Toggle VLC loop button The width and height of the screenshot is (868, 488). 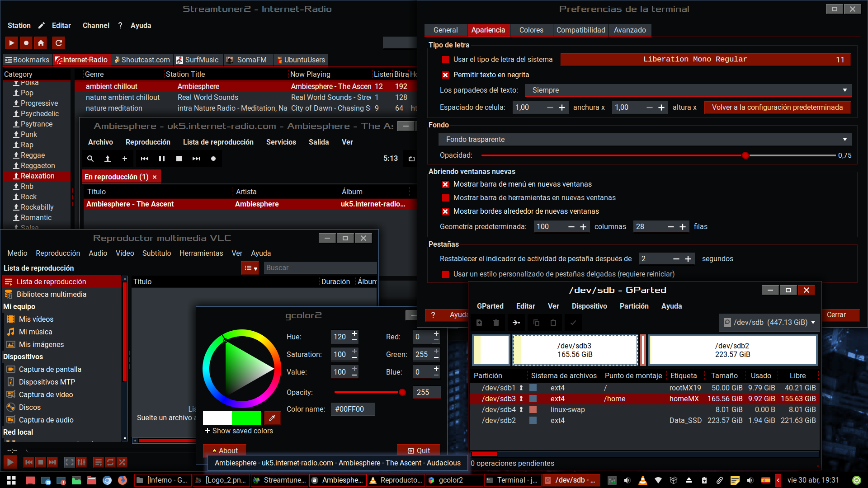[110, 462]
